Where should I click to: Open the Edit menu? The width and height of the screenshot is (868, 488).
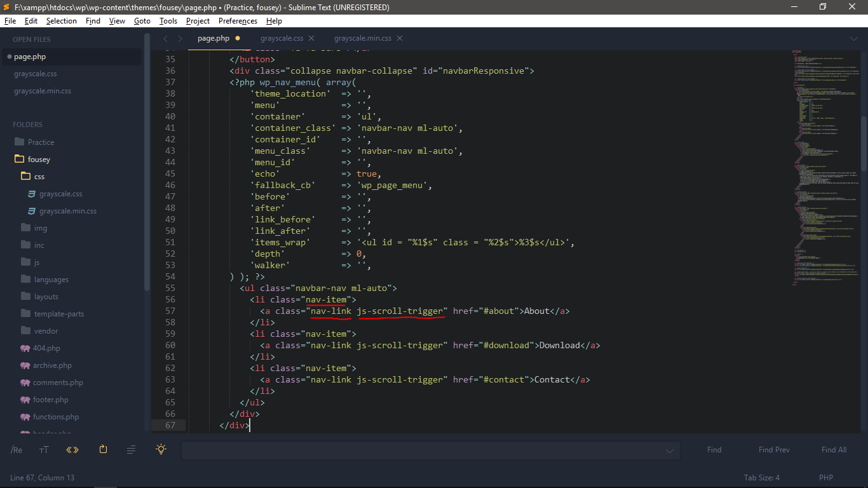(31, 21)
